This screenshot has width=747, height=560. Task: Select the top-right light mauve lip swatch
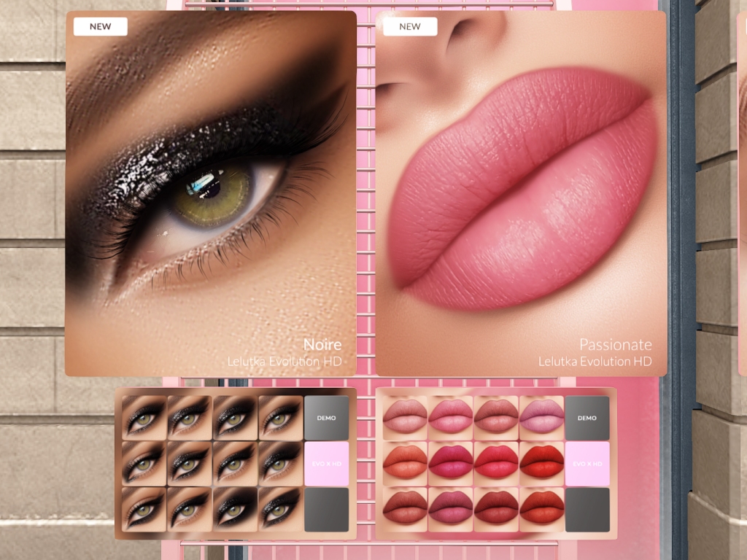541,418
